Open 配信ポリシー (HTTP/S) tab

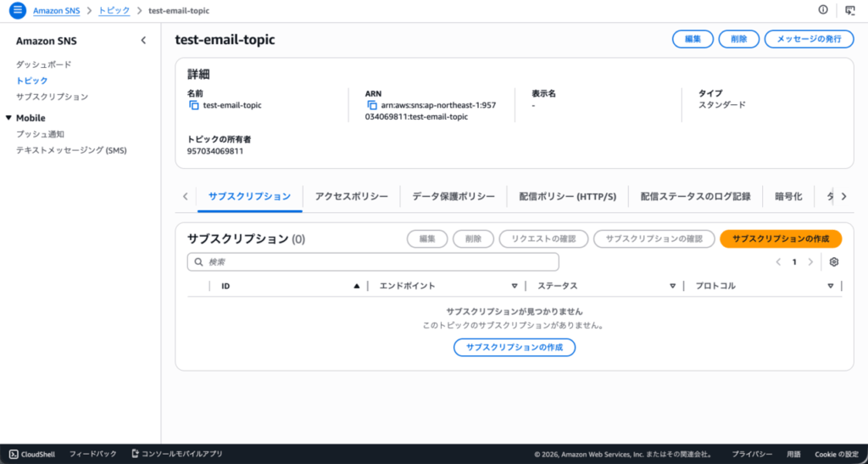[x=567, y=197]
